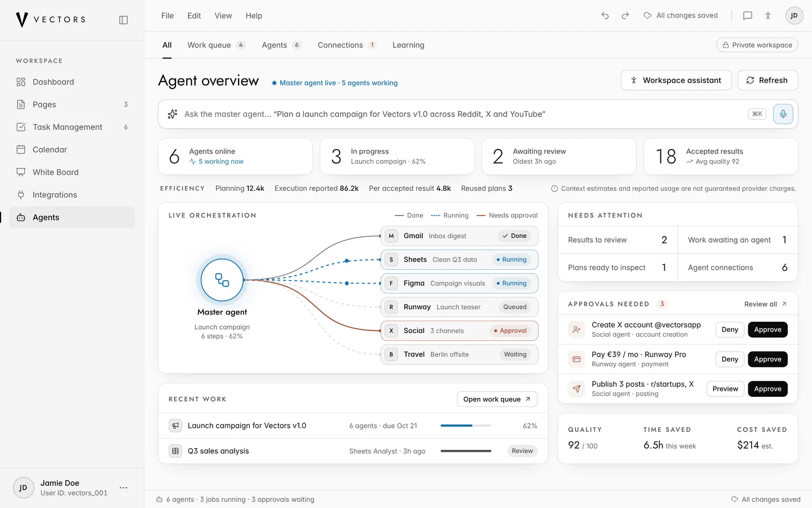Click the Workspace assistant button

676,80
